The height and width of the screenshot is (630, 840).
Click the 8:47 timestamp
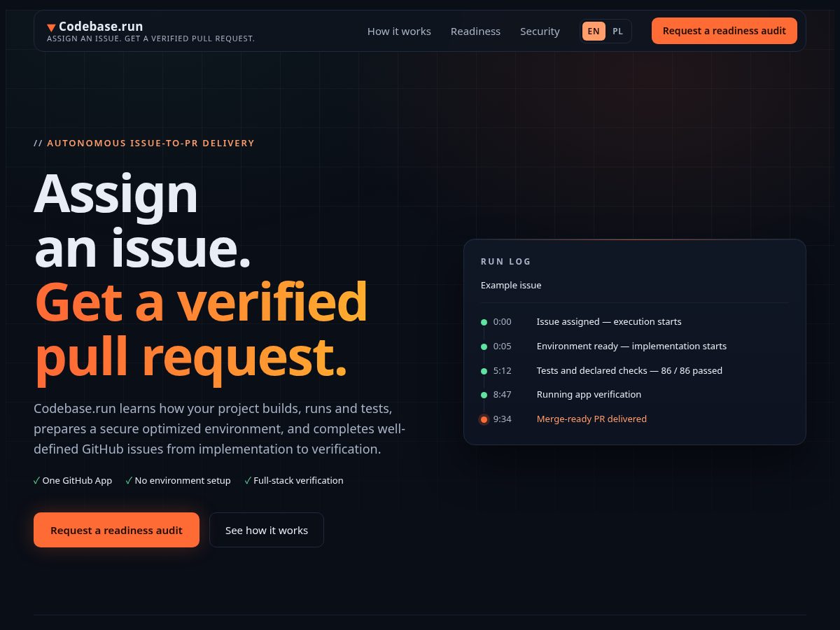pos(503,395)
